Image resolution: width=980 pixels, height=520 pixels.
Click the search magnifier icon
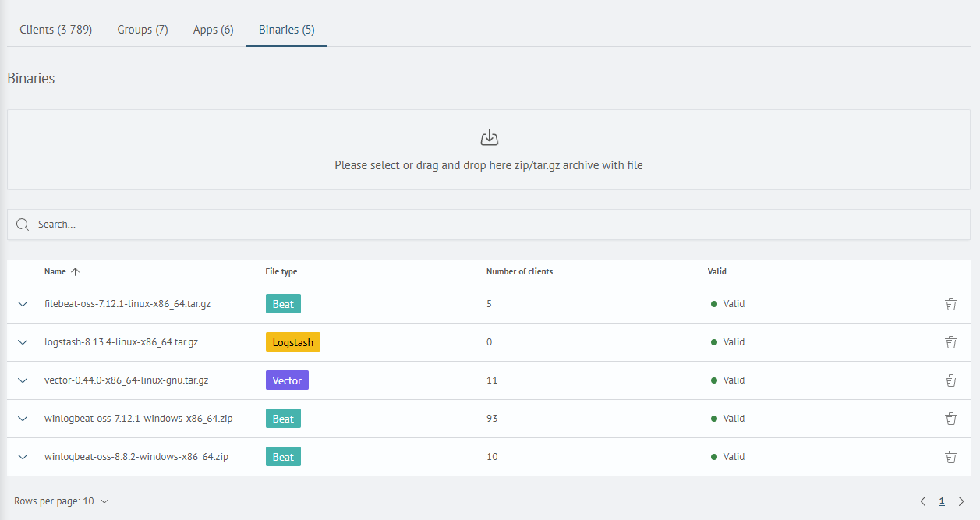click(x=23, y=225)
